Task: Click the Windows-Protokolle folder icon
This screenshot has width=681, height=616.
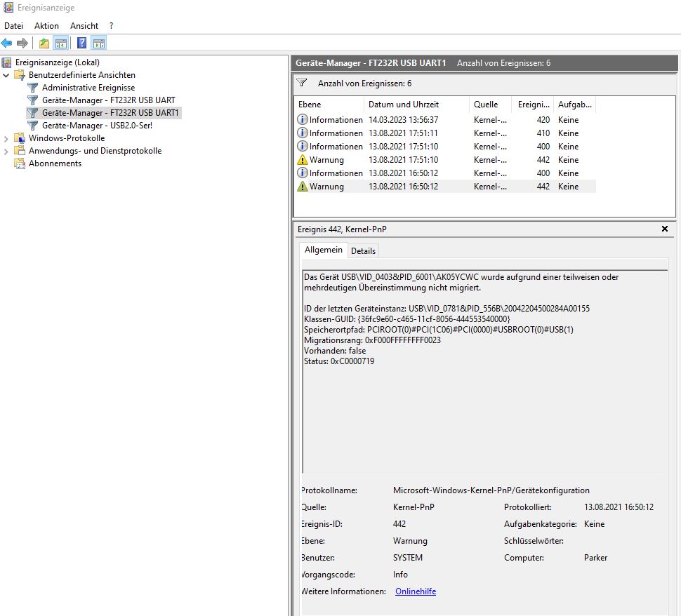Action: [x=20, y=138]
